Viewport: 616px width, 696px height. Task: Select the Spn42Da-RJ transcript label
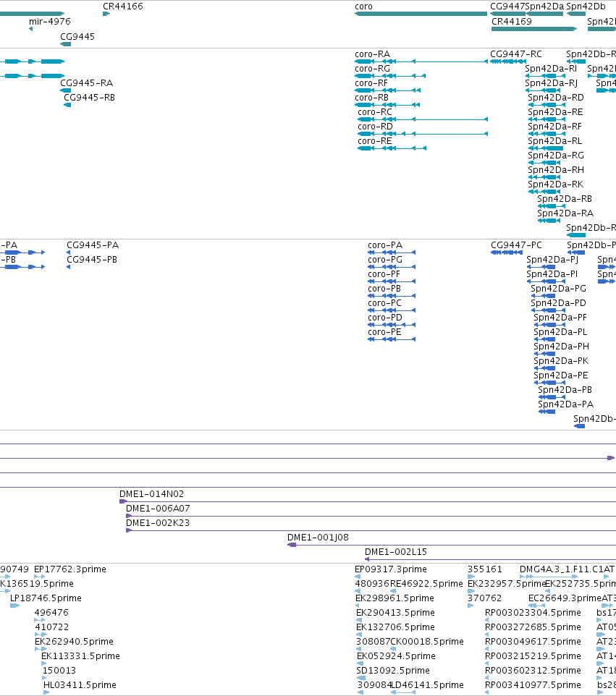click(x=551, y=83)
